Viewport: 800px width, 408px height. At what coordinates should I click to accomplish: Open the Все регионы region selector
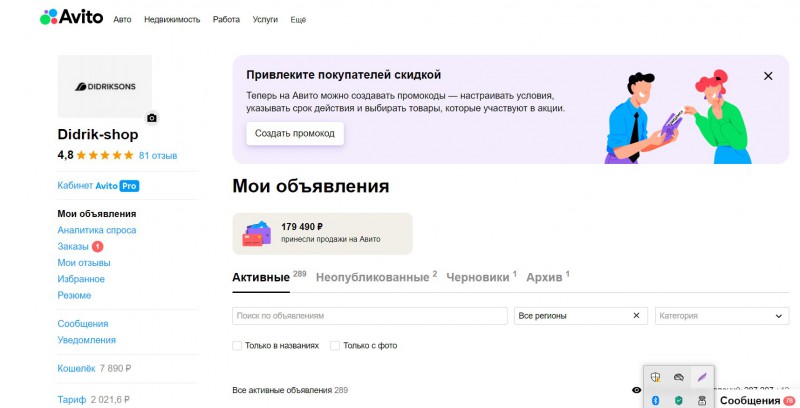[x=581, y=316]
